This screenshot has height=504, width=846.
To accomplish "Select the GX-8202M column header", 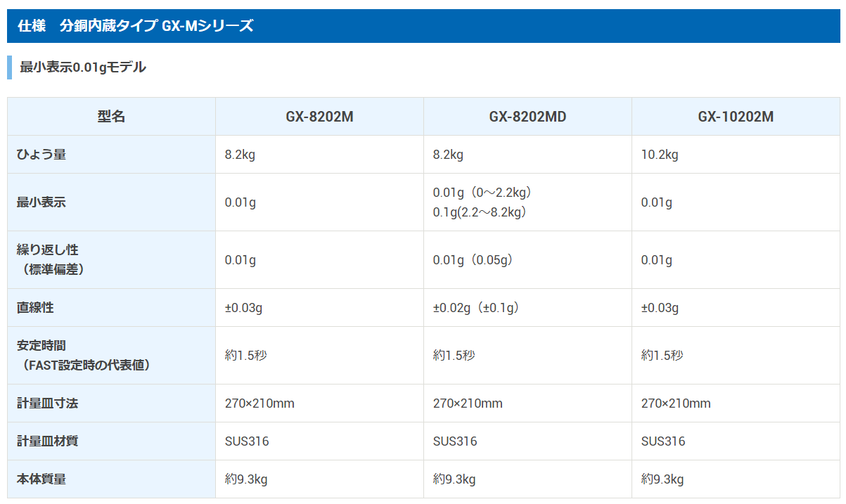I will (319, 117).
